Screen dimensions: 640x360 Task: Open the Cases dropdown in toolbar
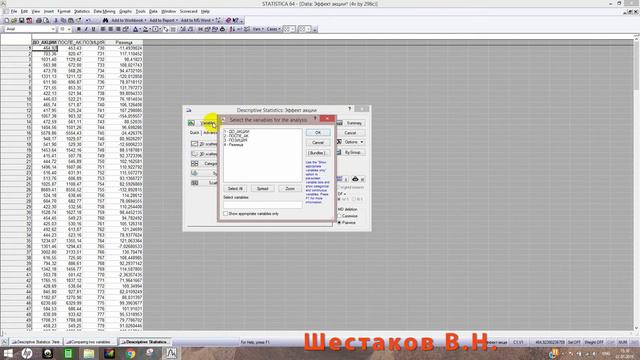(x=273, y=29)
